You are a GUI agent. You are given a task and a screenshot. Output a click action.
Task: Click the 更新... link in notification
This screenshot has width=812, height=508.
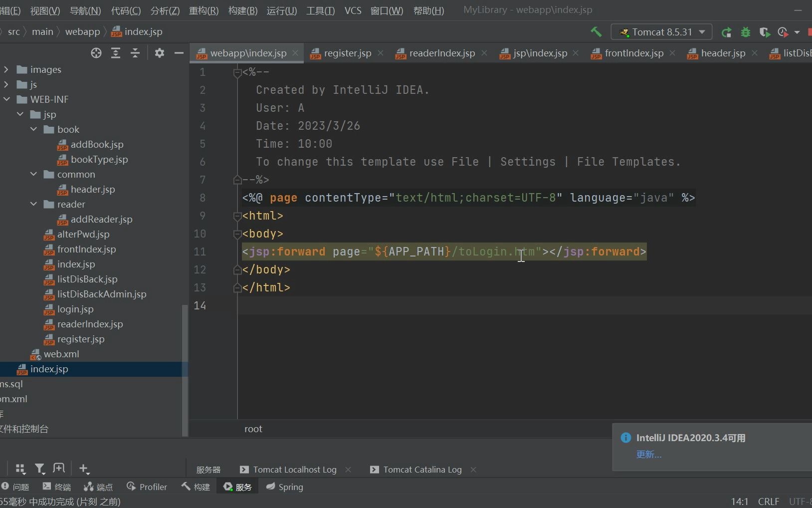pos(648,454)
